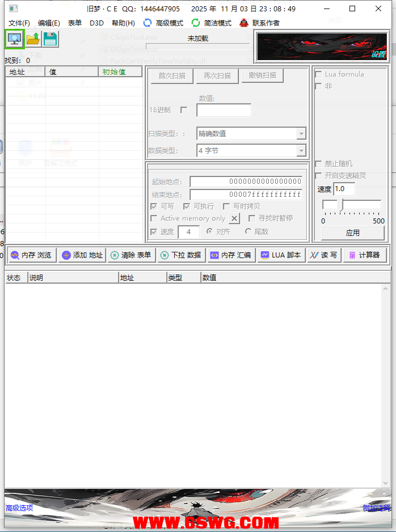Enable the 开启变速精灵 speedhack checkbox

click(x=318, y=176)
